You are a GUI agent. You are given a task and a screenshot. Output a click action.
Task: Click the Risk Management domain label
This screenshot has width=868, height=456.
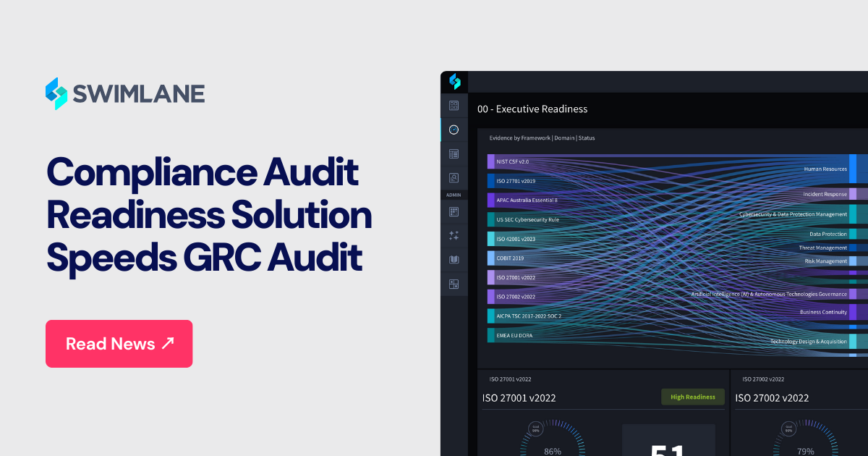(826, 261)
